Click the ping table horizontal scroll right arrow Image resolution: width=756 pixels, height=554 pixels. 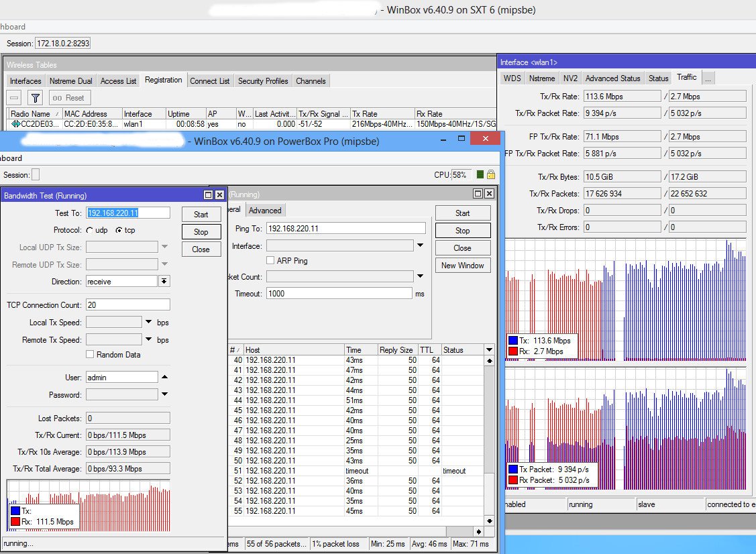pos(478,531)
